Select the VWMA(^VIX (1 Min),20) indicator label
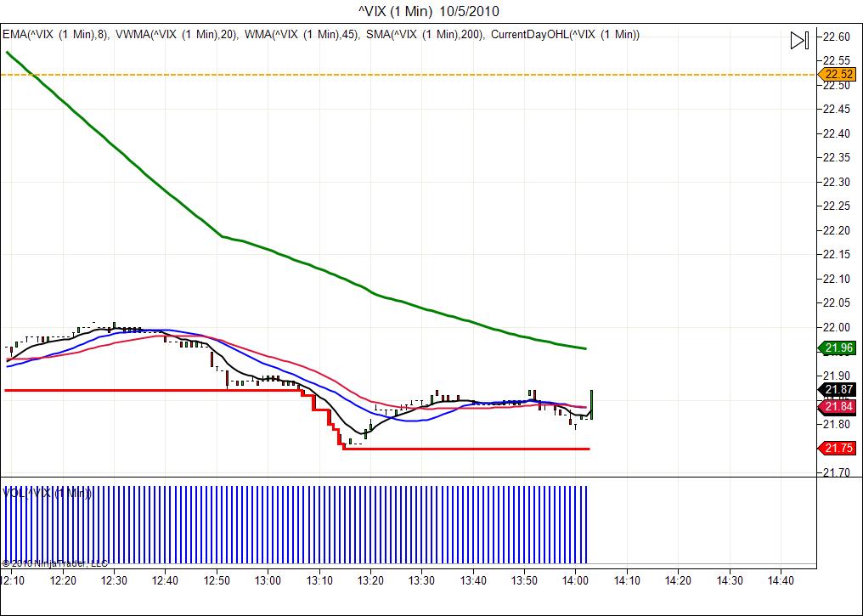The height and width of the screenshot is (616, 863). tap(177, 35)
